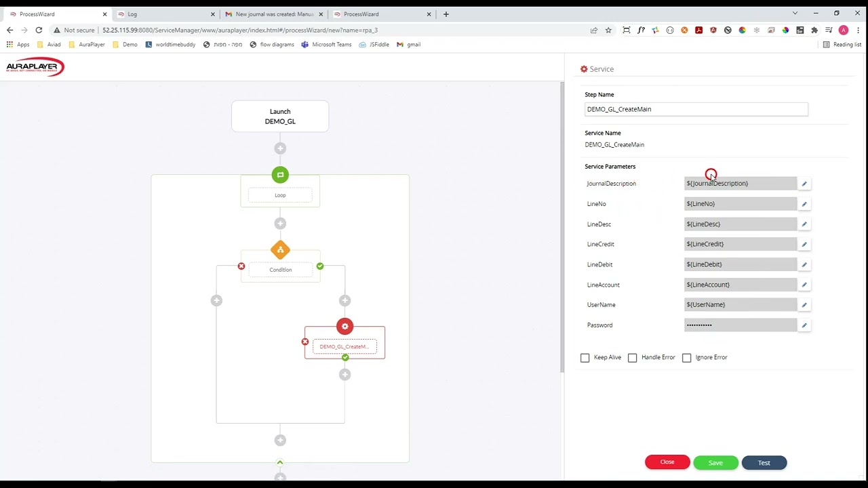Enable the Keep Alive checkbox
The width and height of the screenshot is (868, 488).
coord(585,358)
